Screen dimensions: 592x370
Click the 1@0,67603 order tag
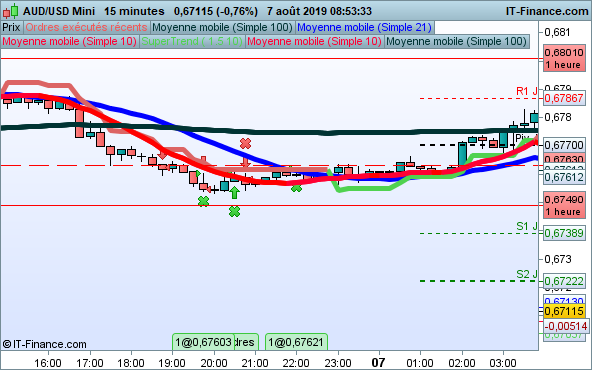(x=203, y=342)
